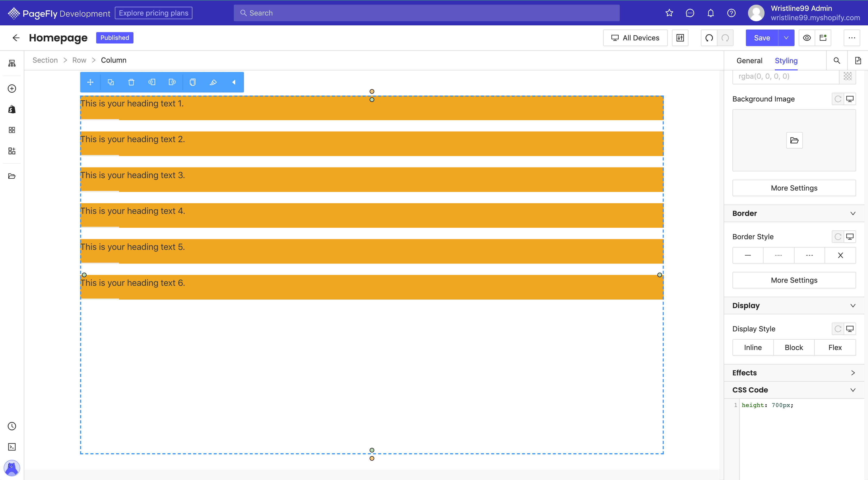
Task: Click the undo button
Action: (709, 38)
